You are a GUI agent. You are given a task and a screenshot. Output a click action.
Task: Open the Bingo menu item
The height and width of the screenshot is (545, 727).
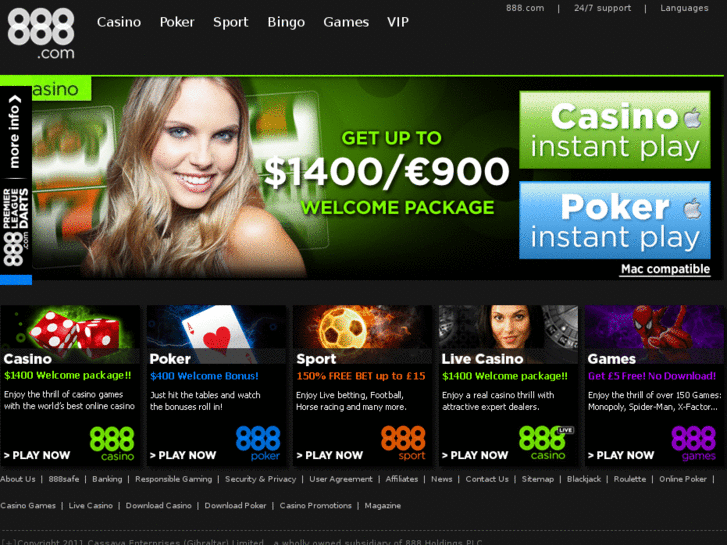point(286,22)
